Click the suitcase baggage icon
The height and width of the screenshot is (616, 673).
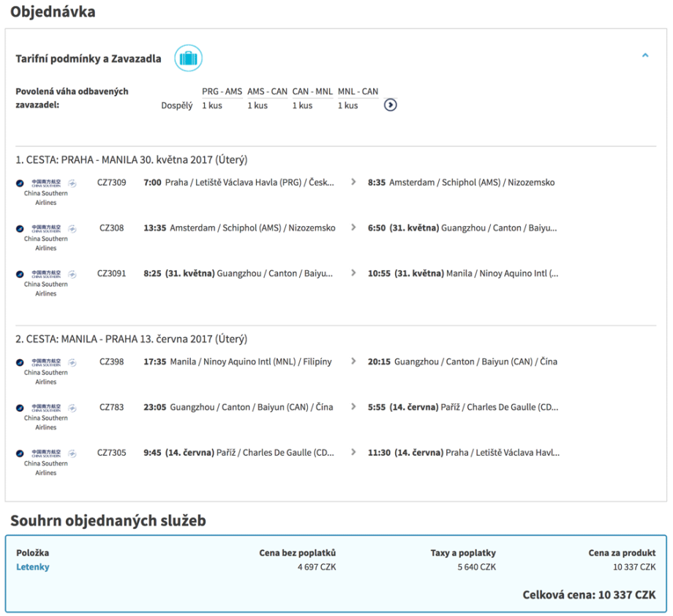click(x=188, y=59)
